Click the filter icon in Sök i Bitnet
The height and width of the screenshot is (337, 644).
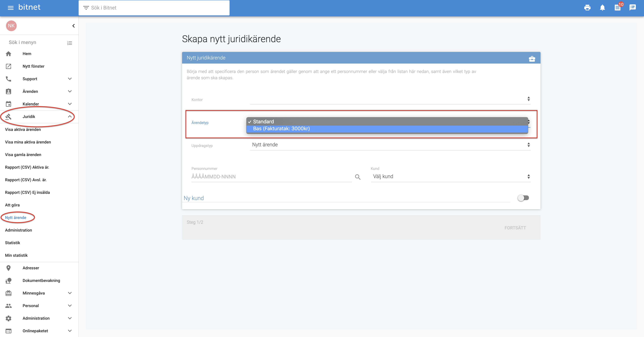(86, 8)
